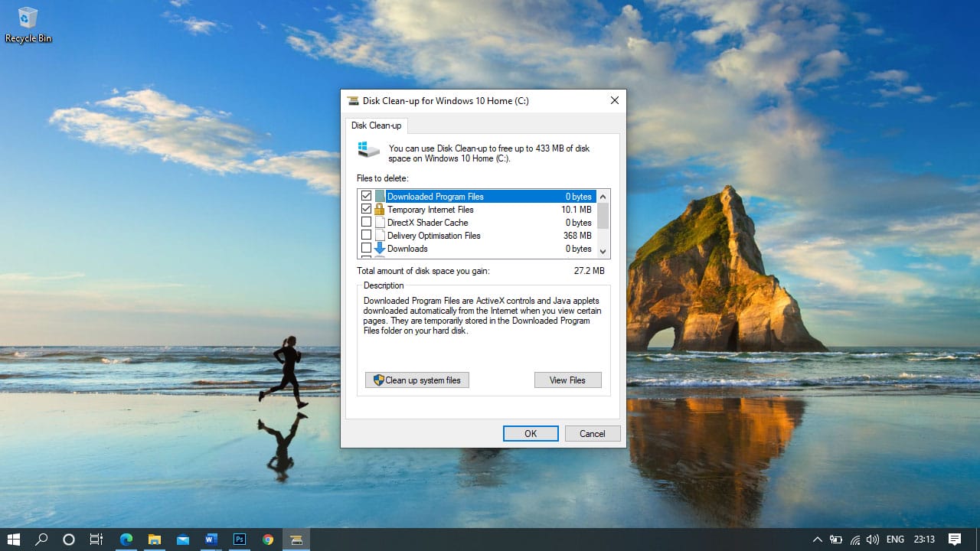Tick the Delivery Optimisation Files checkbox
Screen dimensions: 980x551
click(x=366, y=236)
